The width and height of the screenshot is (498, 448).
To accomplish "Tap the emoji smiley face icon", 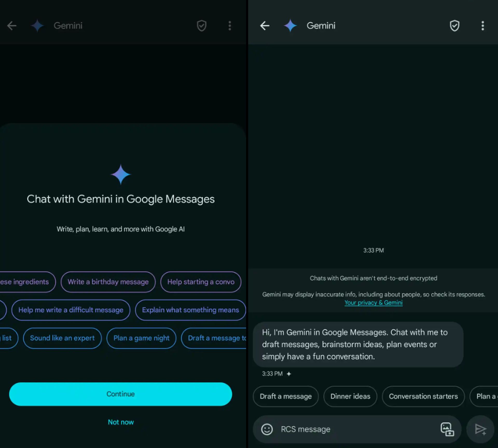I will 267,429.
